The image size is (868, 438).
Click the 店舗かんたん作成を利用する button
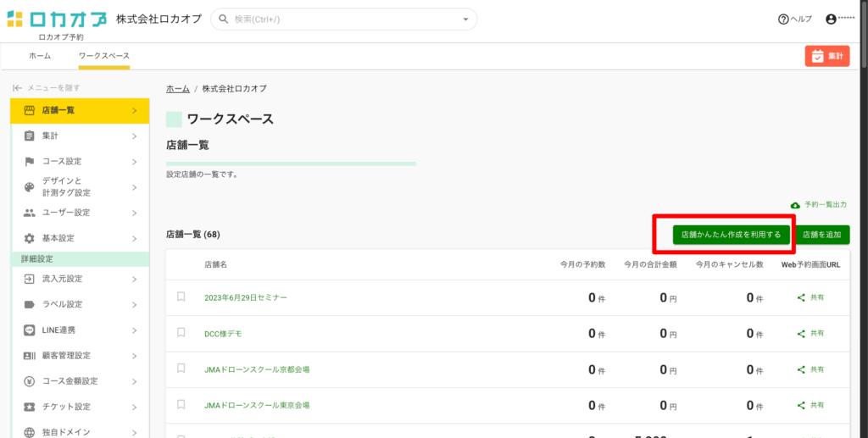click(731, 235)
